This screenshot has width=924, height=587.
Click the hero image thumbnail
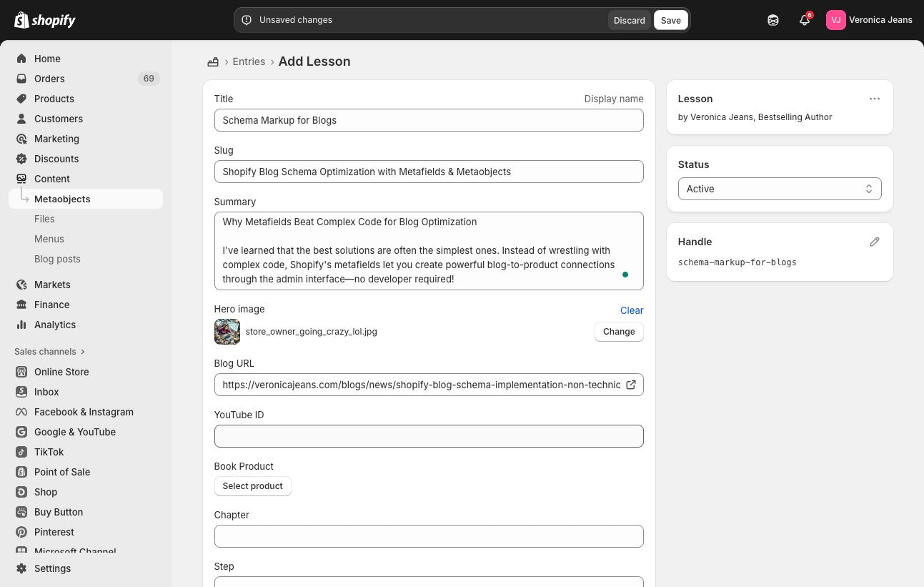pos(227,332)
